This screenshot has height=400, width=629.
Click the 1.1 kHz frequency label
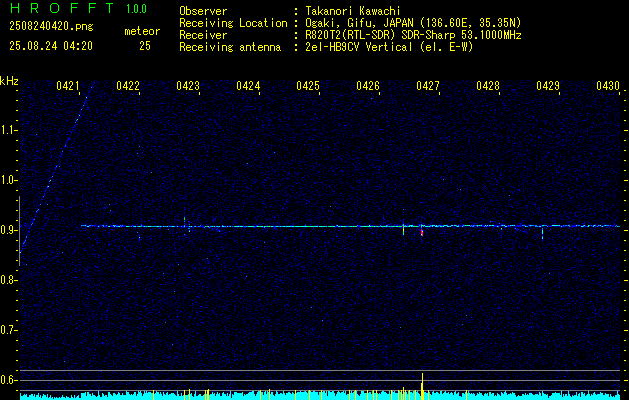coord(8,130)
